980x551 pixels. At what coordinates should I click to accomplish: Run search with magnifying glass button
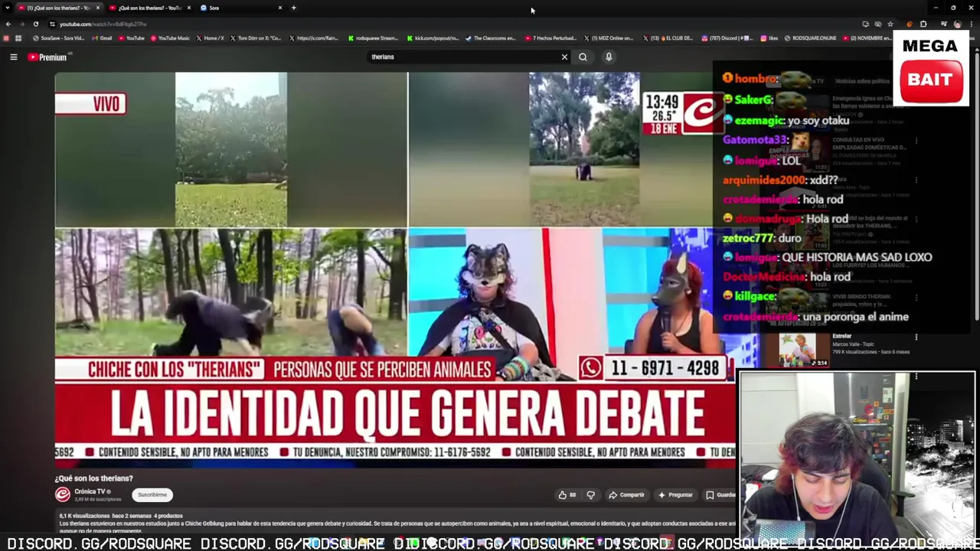click(583, 57)
